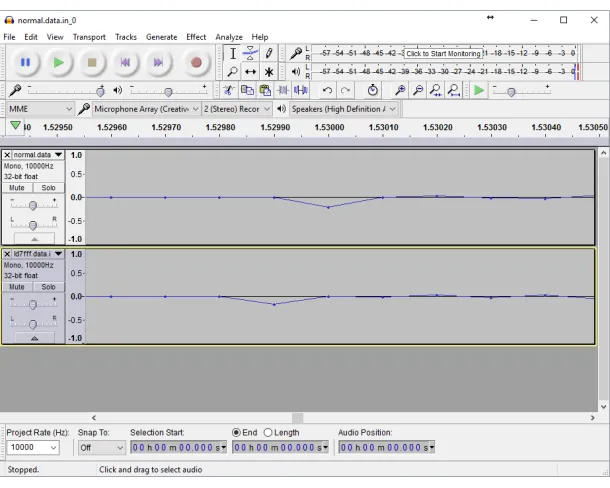Stop playback with the Stop button
The image size is (610, 488).
point(92,62)
